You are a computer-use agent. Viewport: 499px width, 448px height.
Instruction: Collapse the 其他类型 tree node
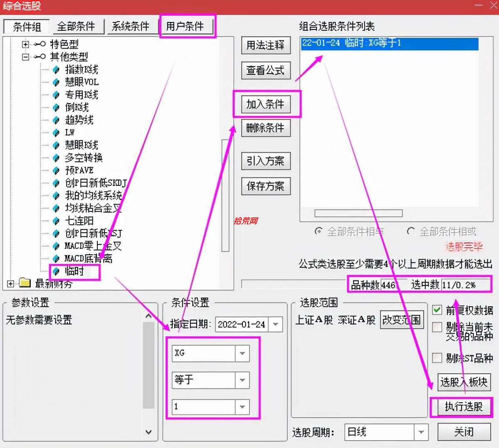[x=26, y=57]
